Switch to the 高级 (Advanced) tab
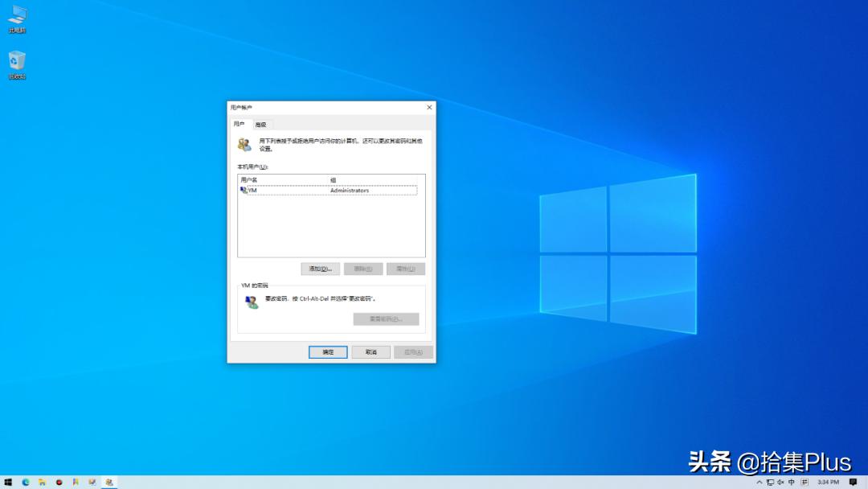The height and width of the screenshot is (489, 868). 260,124
